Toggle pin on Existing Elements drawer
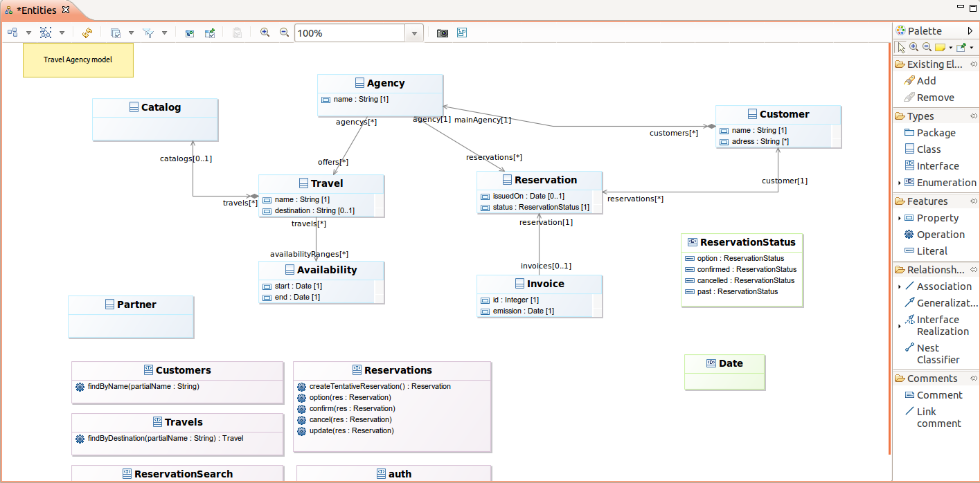 point(974,64)
